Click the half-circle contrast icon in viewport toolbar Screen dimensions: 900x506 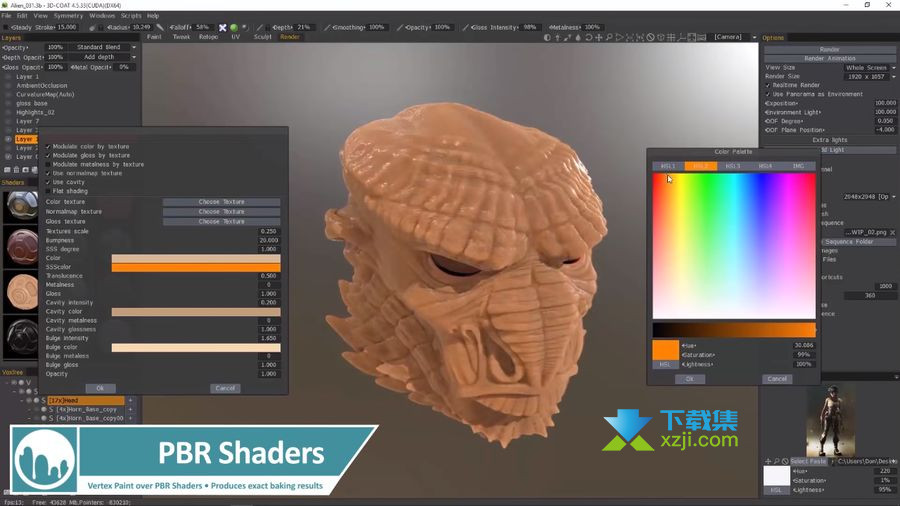[x=547, y=37]
